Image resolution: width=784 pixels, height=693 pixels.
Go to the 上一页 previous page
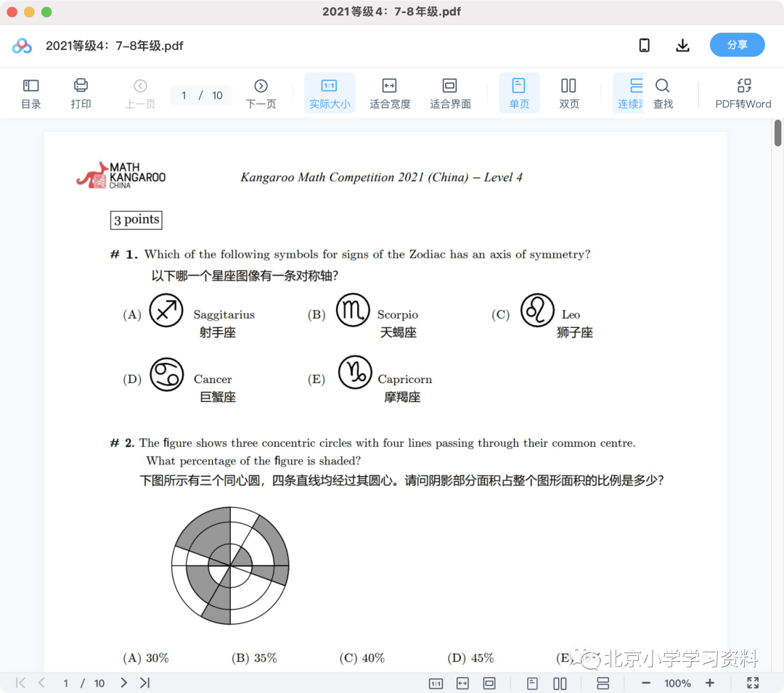(x=140, y=94)
